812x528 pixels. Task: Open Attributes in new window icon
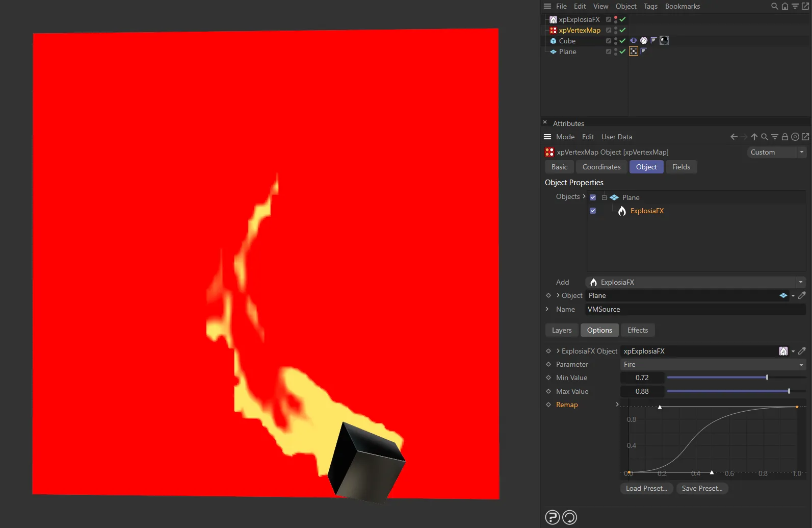point(805,137)
